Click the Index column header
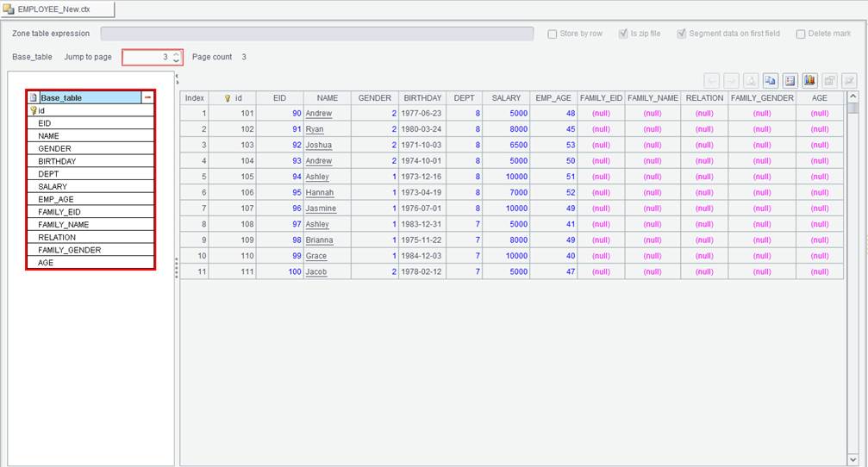Image resolution: width=868 pixels, height=467 pixels. pyautogui.click(x=194, y=98)
